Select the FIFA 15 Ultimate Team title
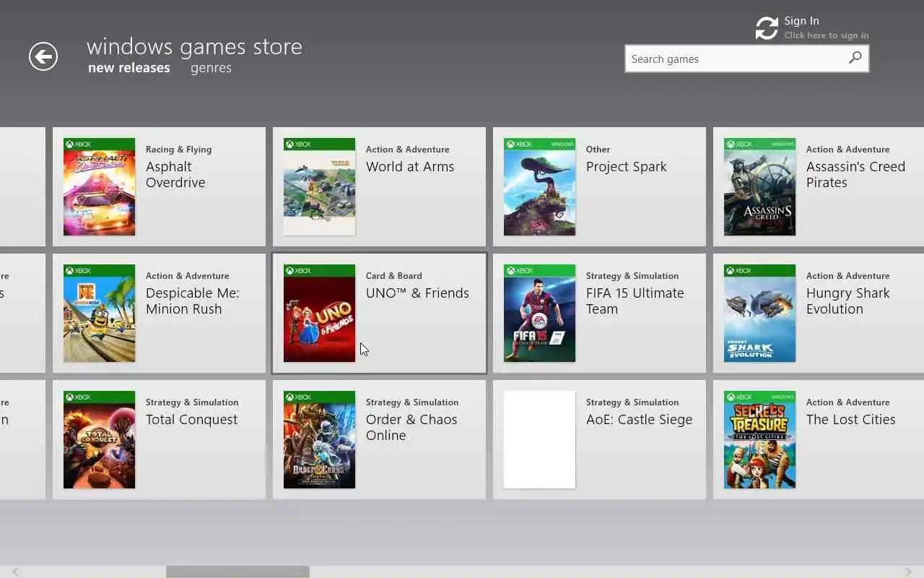Viewport: 924px width, 578px height. [635, 301]
